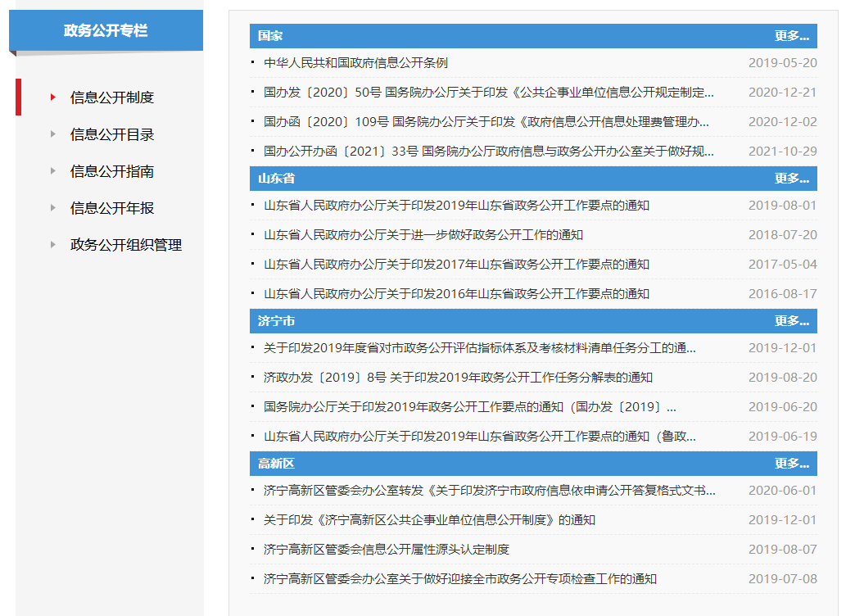This screenshot has height=616, width=846.
Task: Open 山东省 2016年政务公开工作要点 notice
Action: coord(456,294)
